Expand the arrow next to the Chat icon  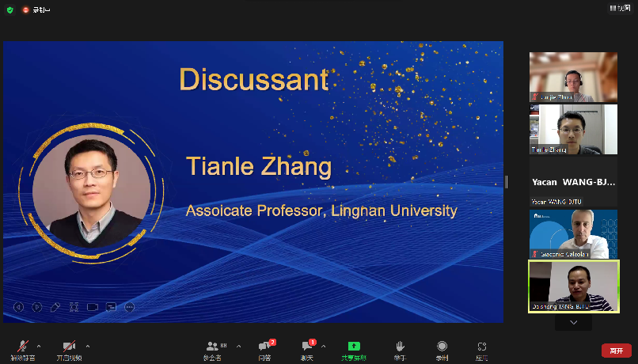click(323, 347)
